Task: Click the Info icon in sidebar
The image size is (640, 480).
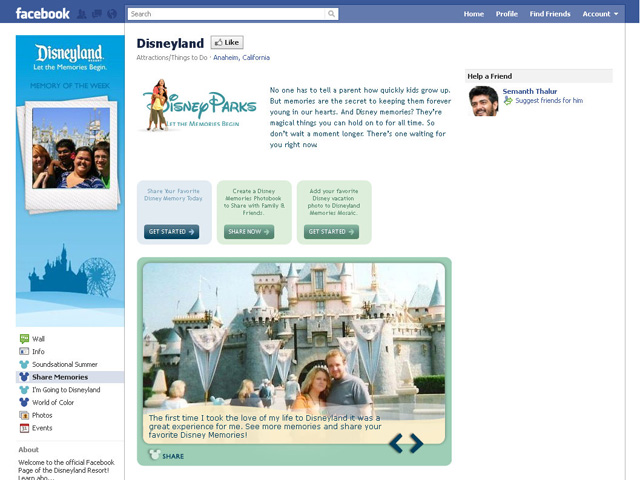Action: (x=24, y=351)
